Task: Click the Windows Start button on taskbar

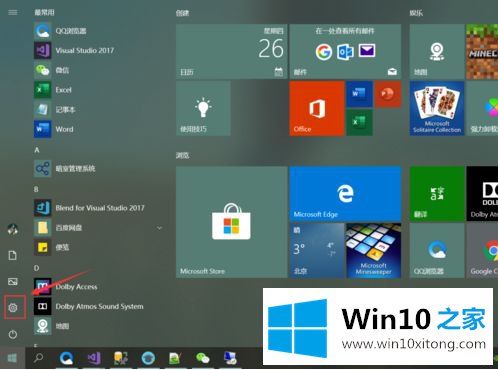Action: point(12,358)
